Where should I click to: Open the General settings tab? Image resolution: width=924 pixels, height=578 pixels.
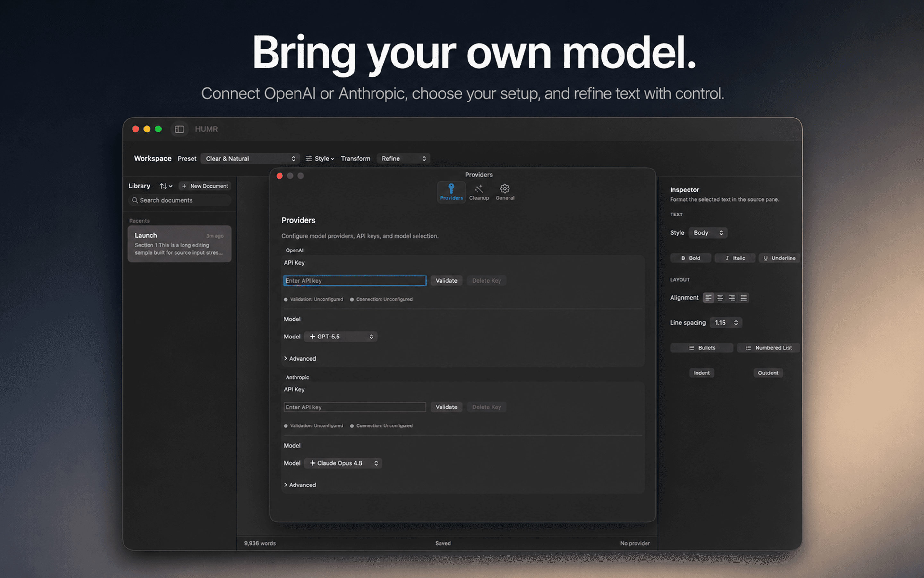[x=505, y=192]
